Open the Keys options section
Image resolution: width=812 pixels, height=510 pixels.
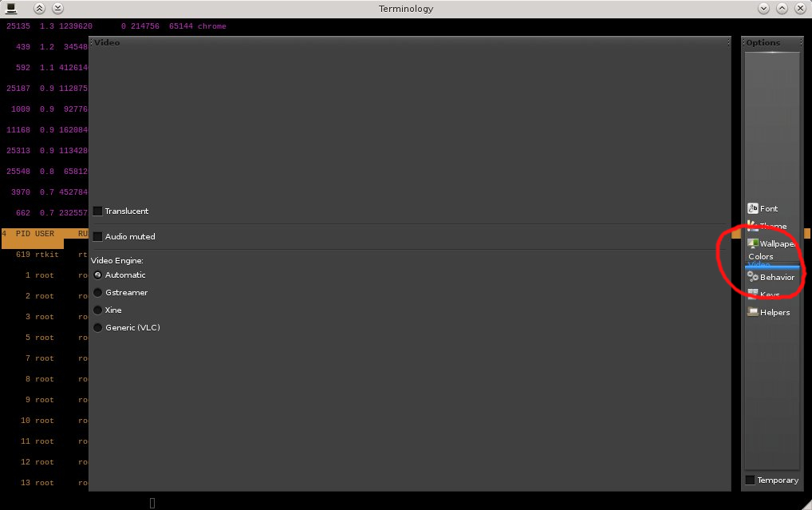pyautogui.click(x=764, y=295)
